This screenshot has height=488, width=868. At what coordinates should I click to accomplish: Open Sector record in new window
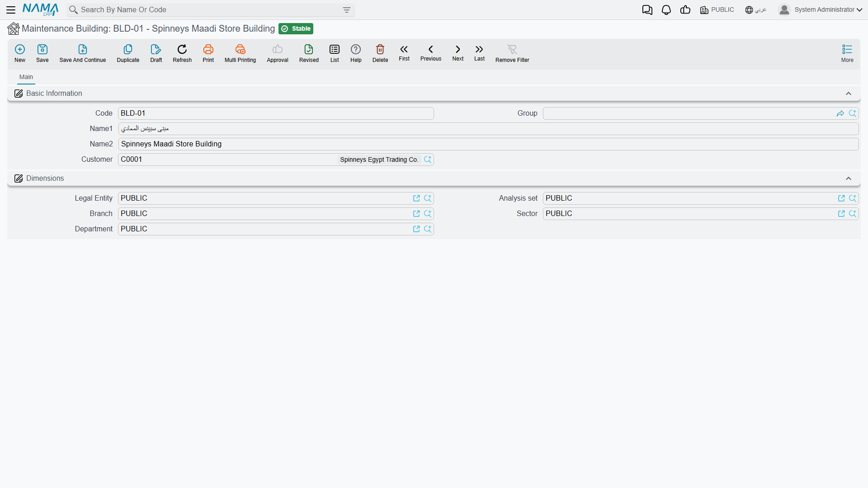[841, 214]
